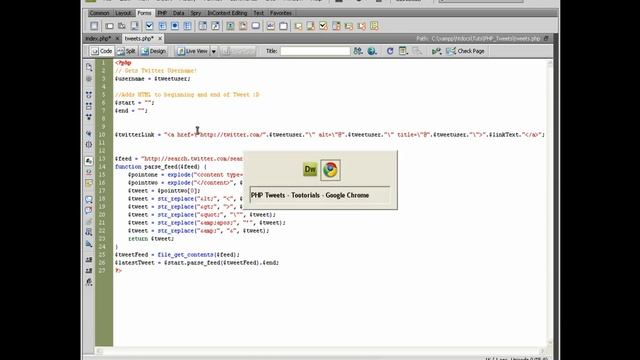Open View Options menu
The height and width of the screenshot is (360, 640).
403,51
